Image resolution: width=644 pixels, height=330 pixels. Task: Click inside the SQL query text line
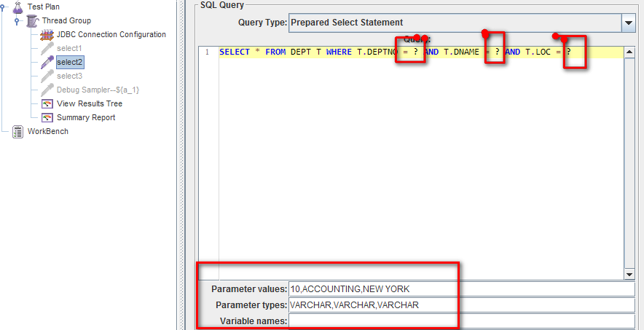click(x=328, y=52)
